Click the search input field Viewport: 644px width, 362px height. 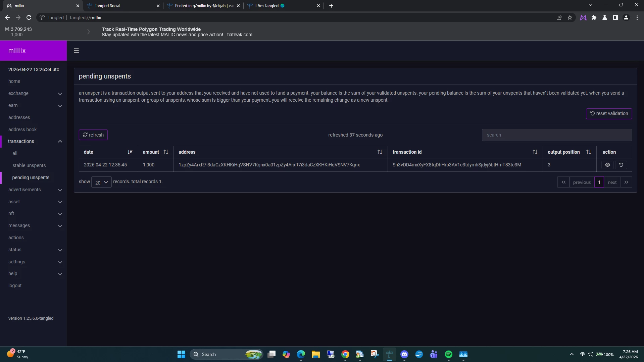557,135
